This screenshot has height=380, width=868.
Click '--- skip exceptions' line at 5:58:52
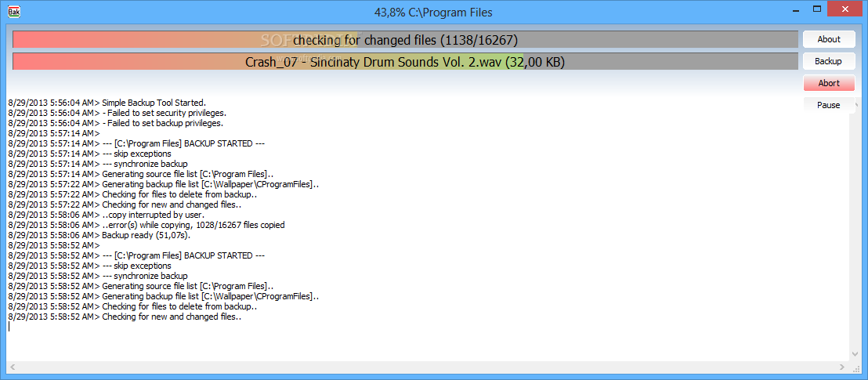[x=89, y=266]
